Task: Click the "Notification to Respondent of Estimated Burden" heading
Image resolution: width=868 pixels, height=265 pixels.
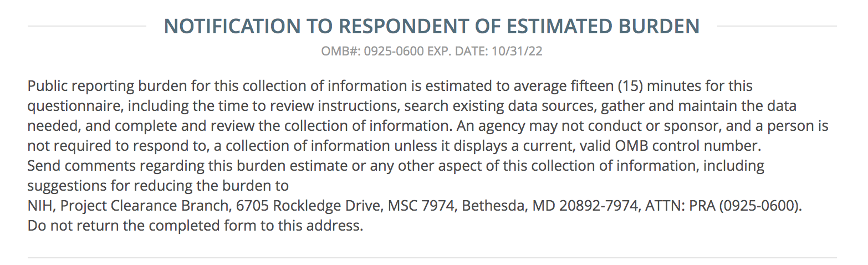Action: pyautogui.click(x=432, y=26)
